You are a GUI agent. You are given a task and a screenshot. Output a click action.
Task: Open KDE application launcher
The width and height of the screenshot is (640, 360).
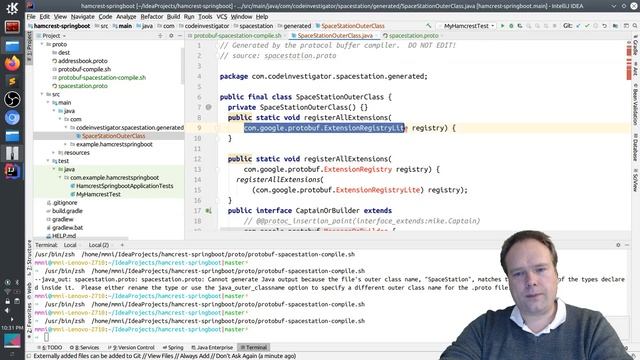(x=12, y=8)
